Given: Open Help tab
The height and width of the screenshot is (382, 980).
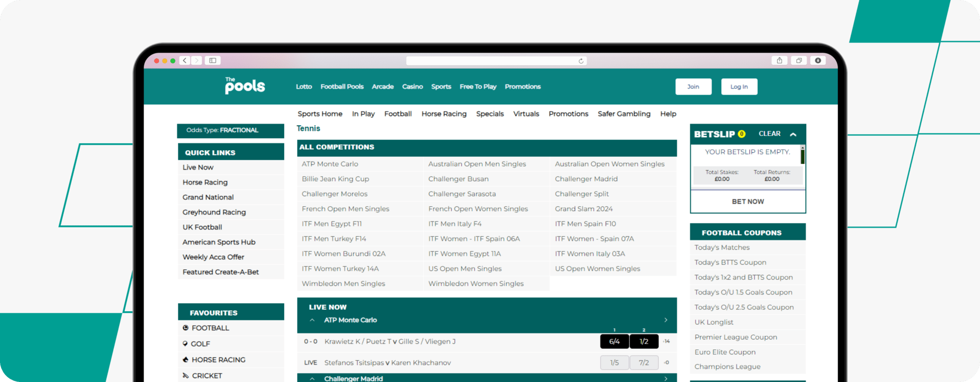Looking at the screenshot, I should pos(668,114).
